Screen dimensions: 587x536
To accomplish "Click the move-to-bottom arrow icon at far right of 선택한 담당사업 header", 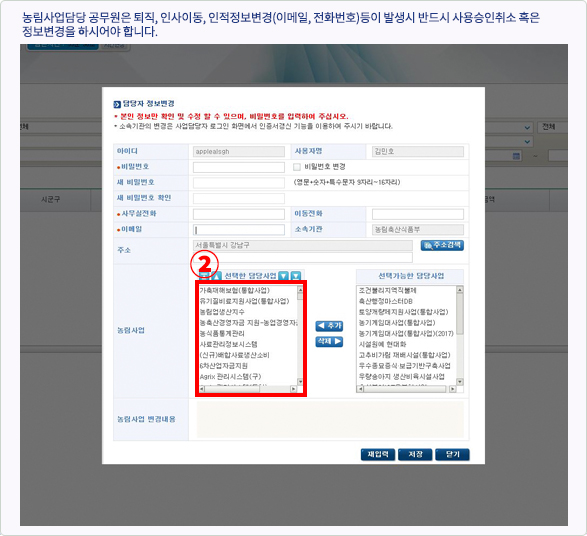I will 296,276.
